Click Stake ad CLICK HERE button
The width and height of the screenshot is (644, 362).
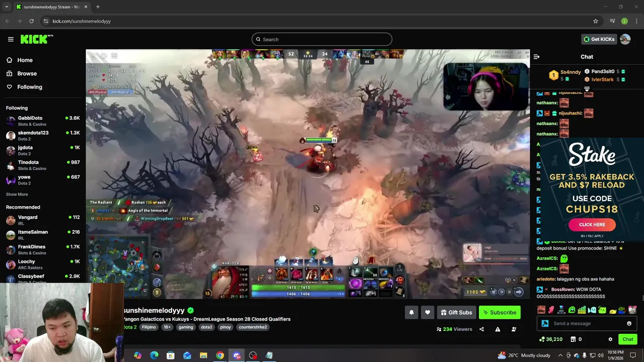pyautogui.click(x=592, y=225)
